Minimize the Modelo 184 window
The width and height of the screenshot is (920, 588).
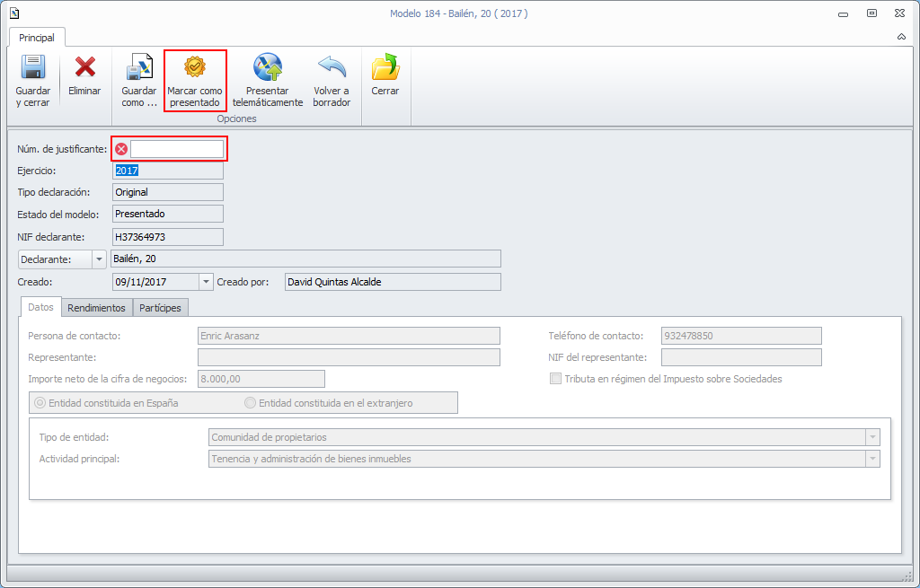click(843, 14)
